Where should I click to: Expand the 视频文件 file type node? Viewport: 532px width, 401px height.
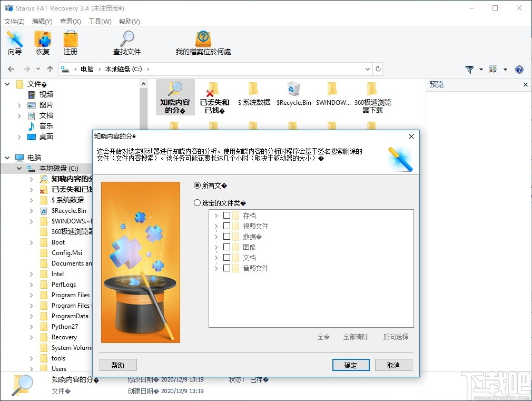point(216,226)
